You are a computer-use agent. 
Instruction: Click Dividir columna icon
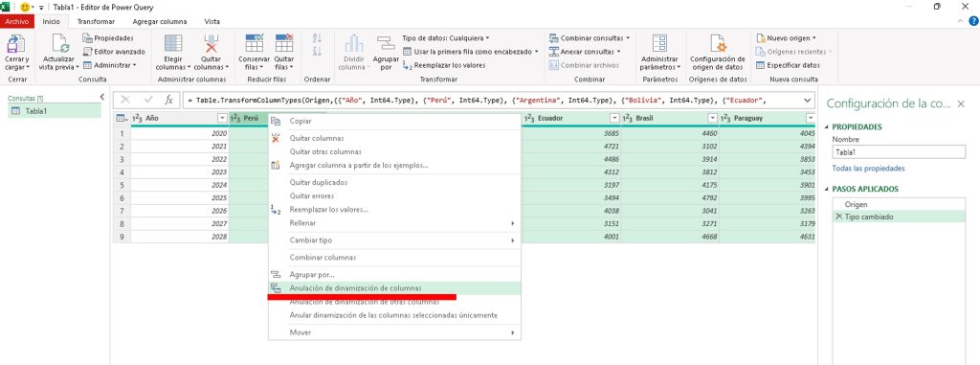[x=354, y=44]
